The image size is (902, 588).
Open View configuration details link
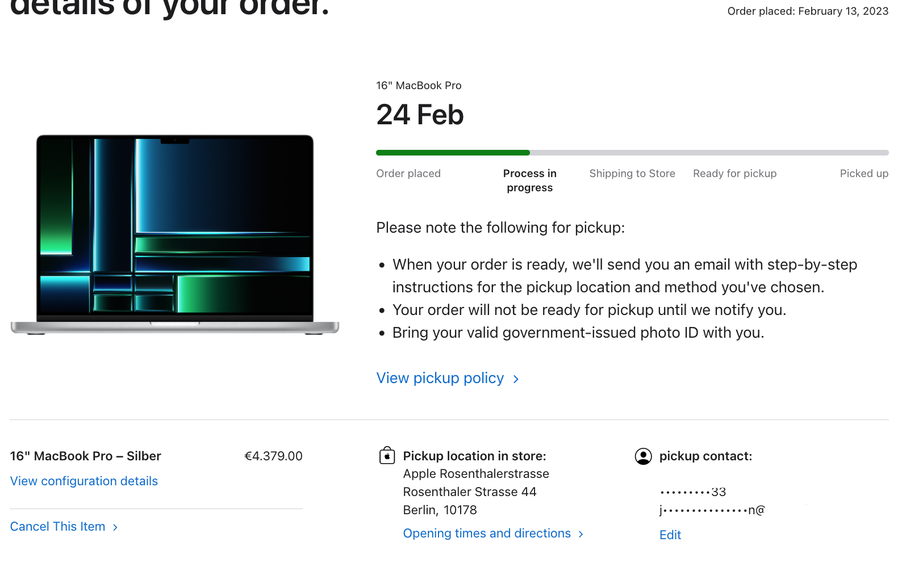pos(84,481)
